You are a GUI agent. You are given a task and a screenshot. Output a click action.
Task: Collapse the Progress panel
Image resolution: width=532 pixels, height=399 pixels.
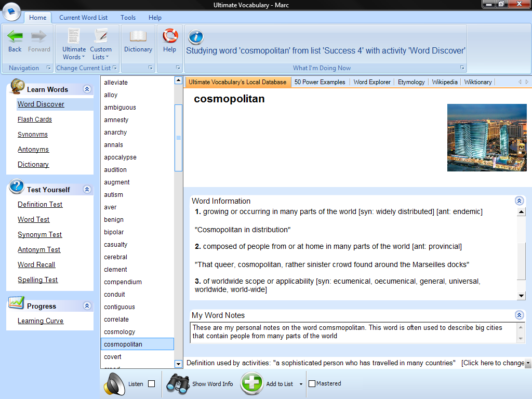tap(87, 305)
